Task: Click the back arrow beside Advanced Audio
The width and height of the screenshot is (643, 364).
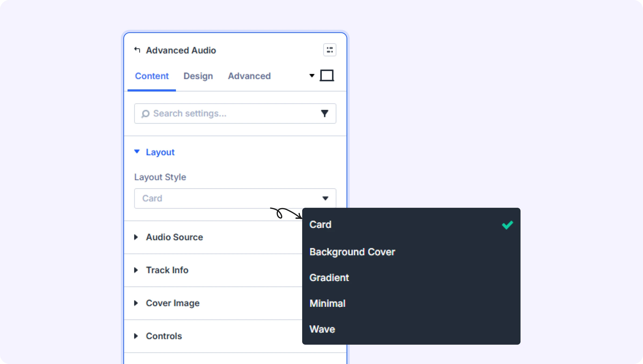Action: click(x=137, y=50)
